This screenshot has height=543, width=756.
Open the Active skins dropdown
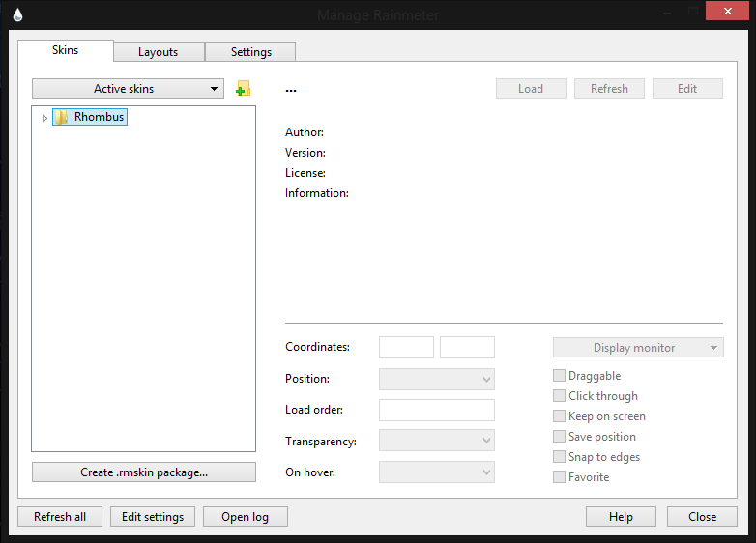coord(128,89)
